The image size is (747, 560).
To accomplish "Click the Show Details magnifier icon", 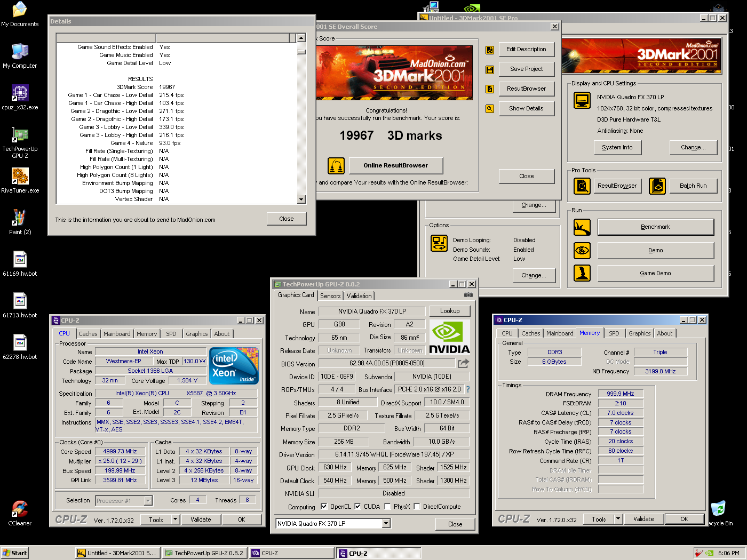I will tap(490, 109).
